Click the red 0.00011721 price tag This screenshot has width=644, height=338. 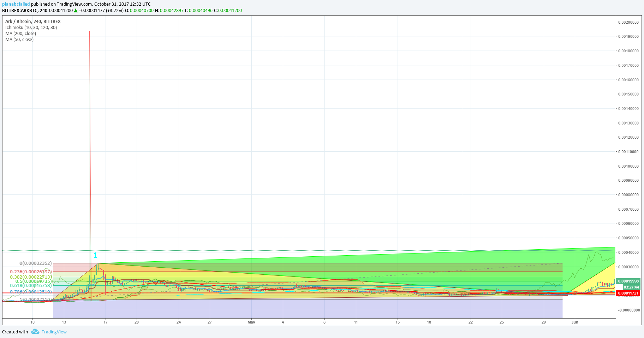click(x=628, y=293)
